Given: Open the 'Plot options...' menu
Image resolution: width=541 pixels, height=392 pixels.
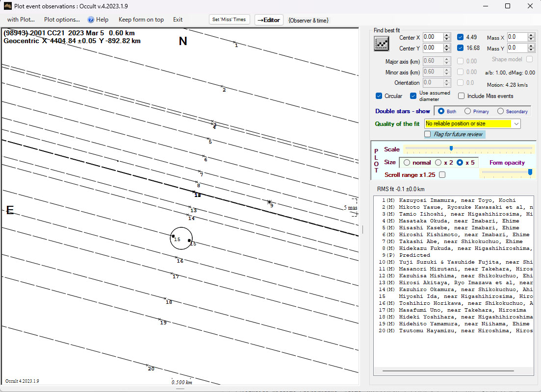Looking at the screenshot, I should [62, 20].
